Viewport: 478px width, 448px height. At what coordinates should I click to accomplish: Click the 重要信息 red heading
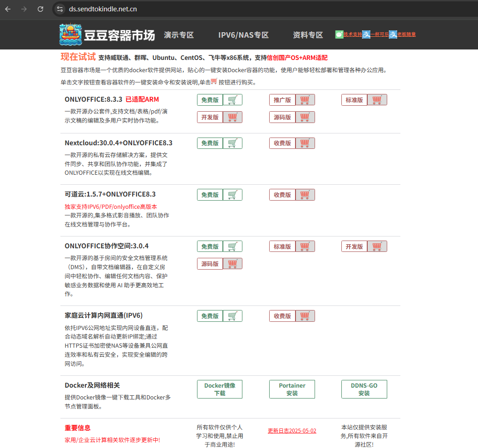(x=78, y=428)
